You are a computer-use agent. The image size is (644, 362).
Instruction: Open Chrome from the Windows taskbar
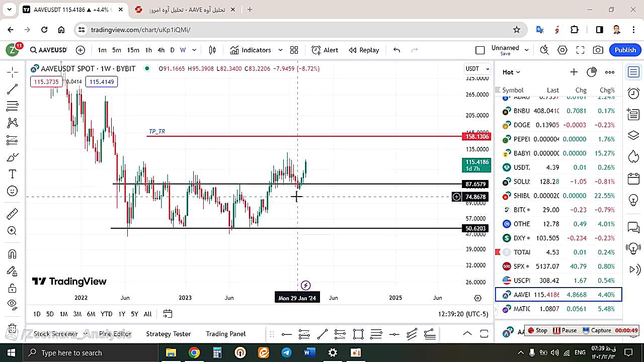point(194,352)
